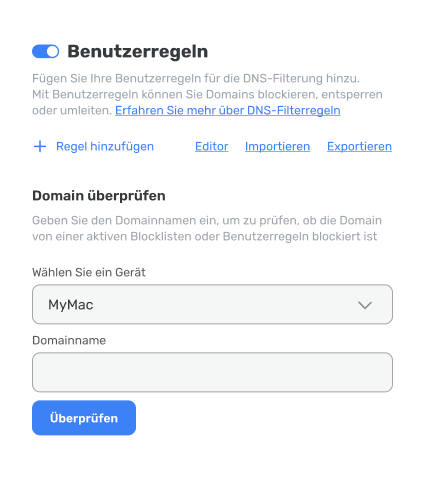Viewport: 425px width, 483px height.
Task: Disable the Benutzerregeln toggle switch
Action: (46, 51)
